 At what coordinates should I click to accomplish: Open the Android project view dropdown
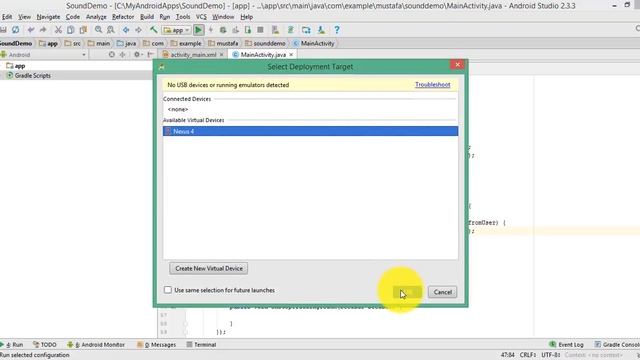click(x=44, y=54)
